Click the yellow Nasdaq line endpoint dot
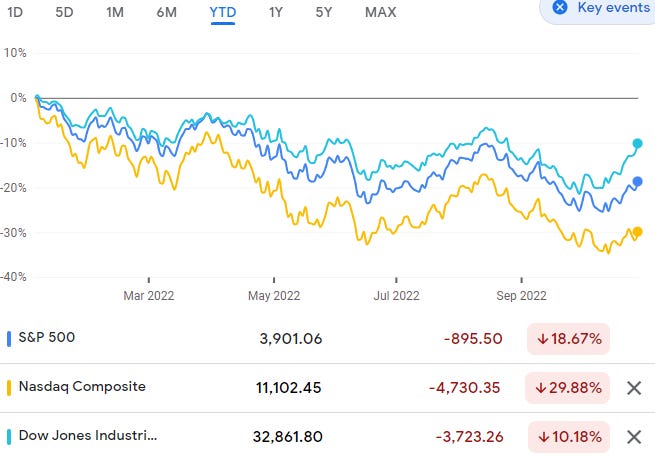 tap(637, 232)
